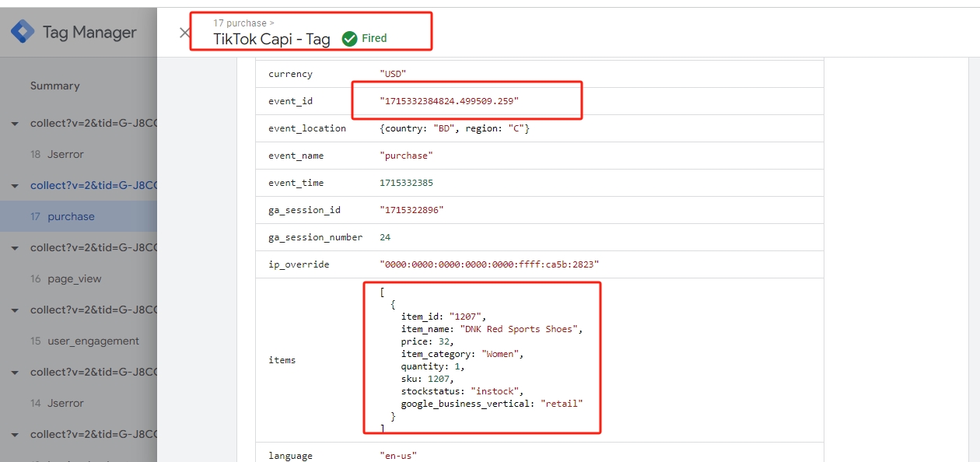Click the green Fired status checkmark icon
Image resolution: width=980 pixels, height=462 pixels.
(x=350, y=38)
